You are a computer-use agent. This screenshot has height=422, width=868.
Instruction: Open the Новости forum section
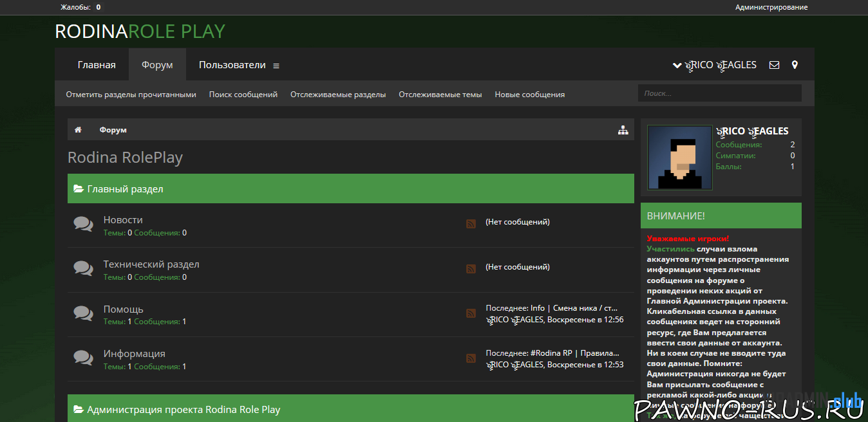[123, 220]
